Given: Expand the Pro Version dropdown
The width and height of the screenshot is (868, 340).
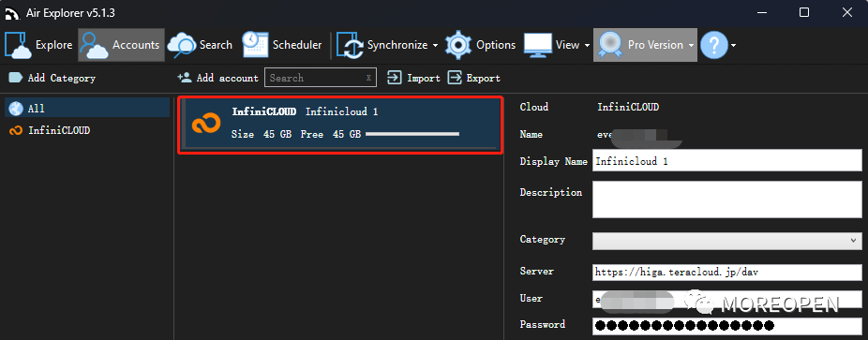Looking at the screenshot, I should point(692,45).
